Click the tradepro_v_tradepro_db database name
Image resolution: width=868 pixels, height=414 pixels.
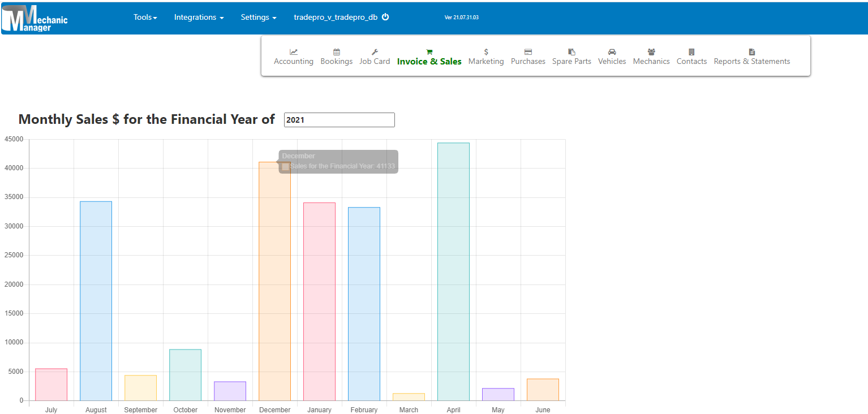(x=336, y=17)
